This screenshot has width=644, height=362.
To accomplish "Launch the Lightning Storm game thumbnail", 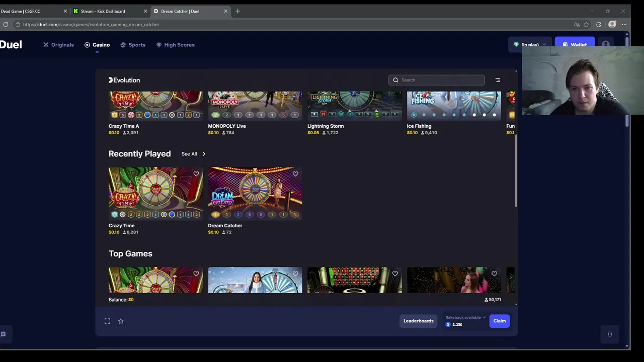I will click(355, 106).
